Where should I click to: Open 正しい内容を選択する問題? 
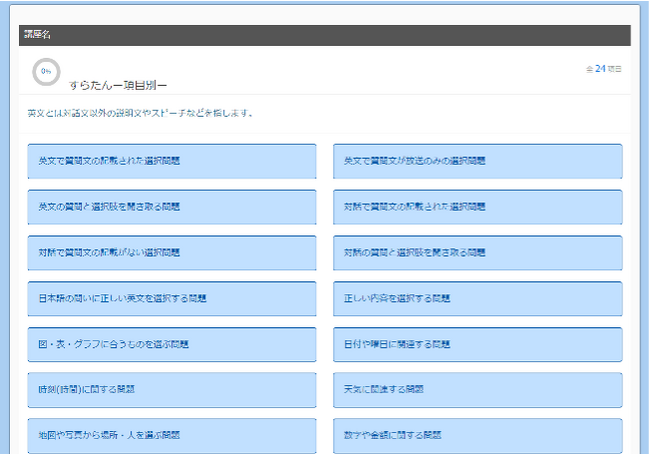[477, 298]
